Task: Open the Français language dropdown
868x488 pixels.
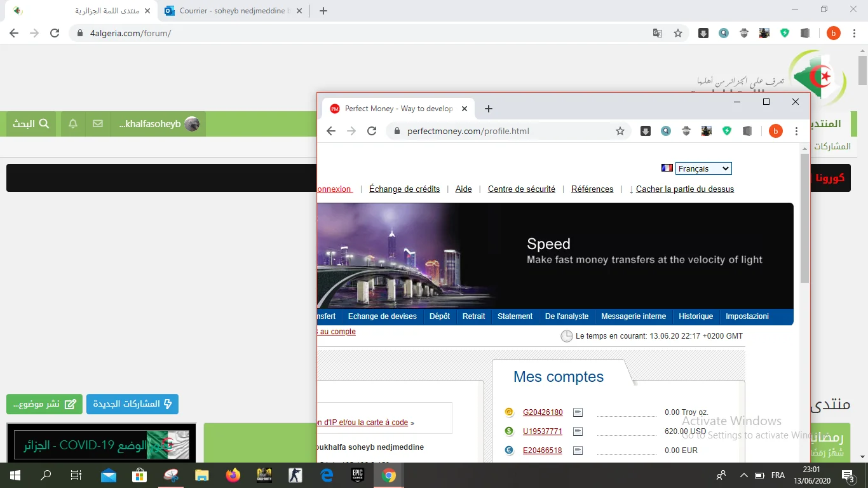Action: click(x=703, y=168)
